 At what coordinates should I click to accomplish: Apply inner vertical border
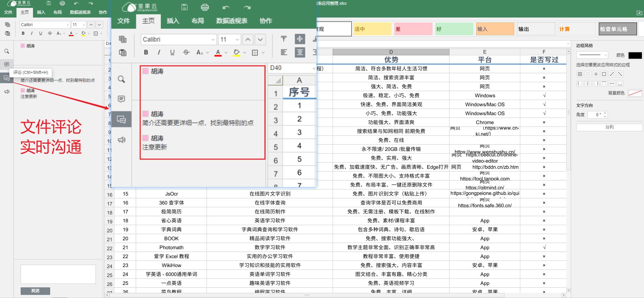tap(588, 83)
